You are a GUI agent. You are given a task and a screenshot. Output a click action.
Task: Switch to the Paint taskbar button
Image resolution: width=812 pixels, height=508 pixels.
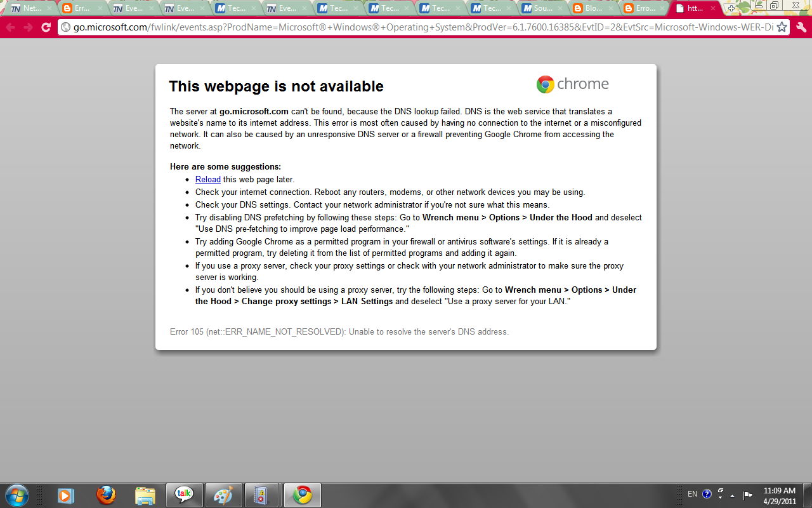223,495
